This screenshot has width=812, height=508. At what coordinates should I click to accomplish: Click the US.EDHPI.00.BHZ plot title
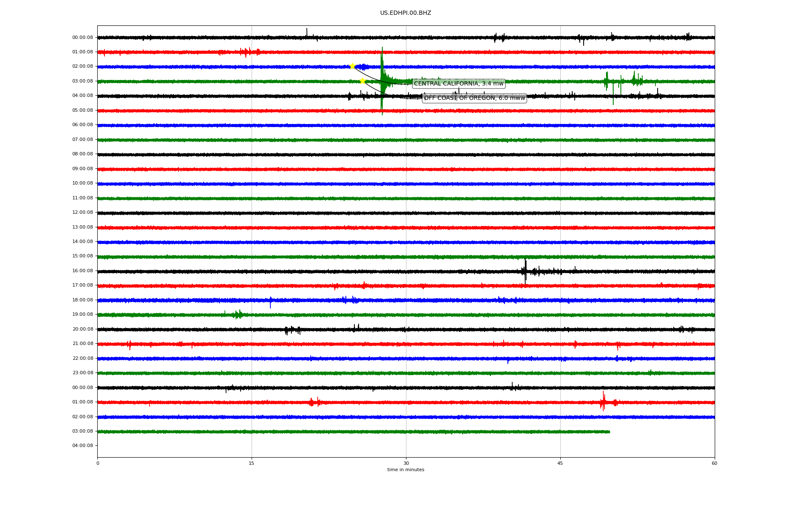tap(406, 13)
